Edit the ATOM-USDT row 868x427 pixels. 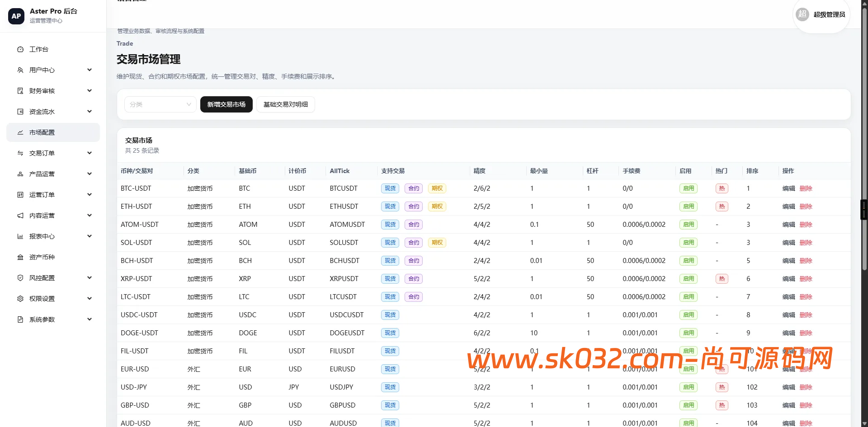click(788, 225)
